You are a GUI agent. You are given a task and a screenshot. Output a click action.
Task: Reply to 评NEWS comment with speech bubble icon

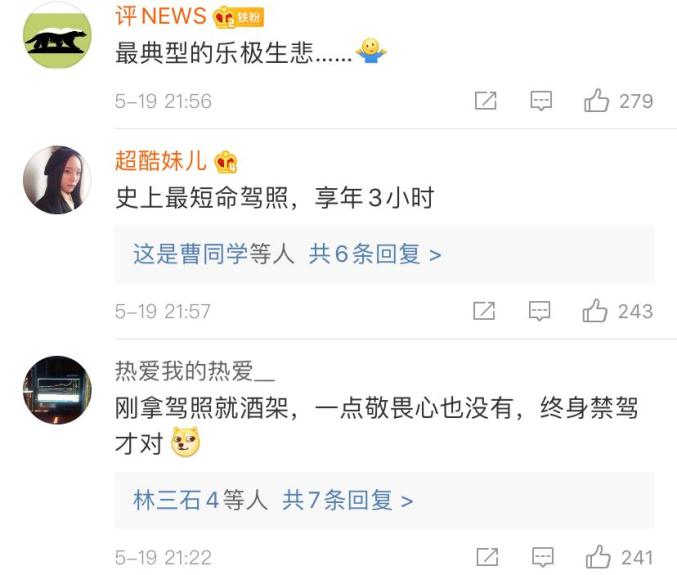(x=541, y=101)
